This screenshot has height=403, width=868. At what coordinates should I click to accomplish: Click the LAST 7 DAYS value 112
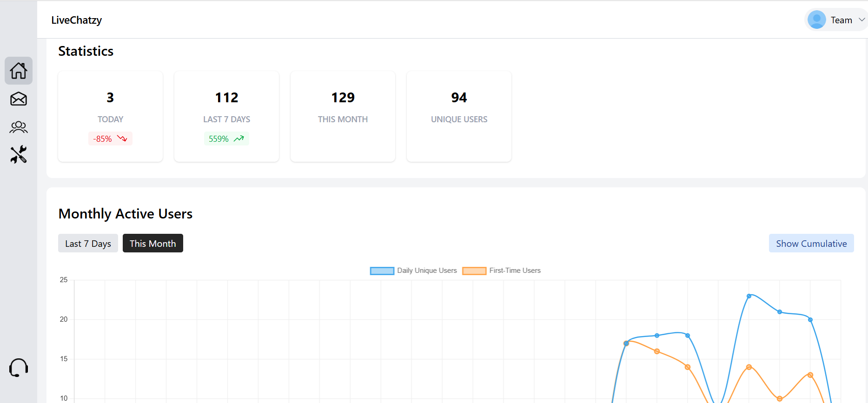tap(226, 98)
